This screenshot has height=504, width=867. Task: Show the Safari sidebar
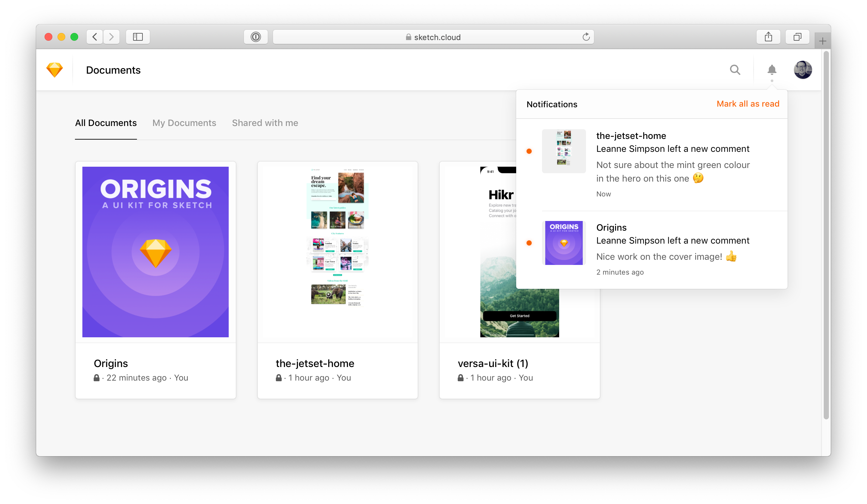pos(138,37)
